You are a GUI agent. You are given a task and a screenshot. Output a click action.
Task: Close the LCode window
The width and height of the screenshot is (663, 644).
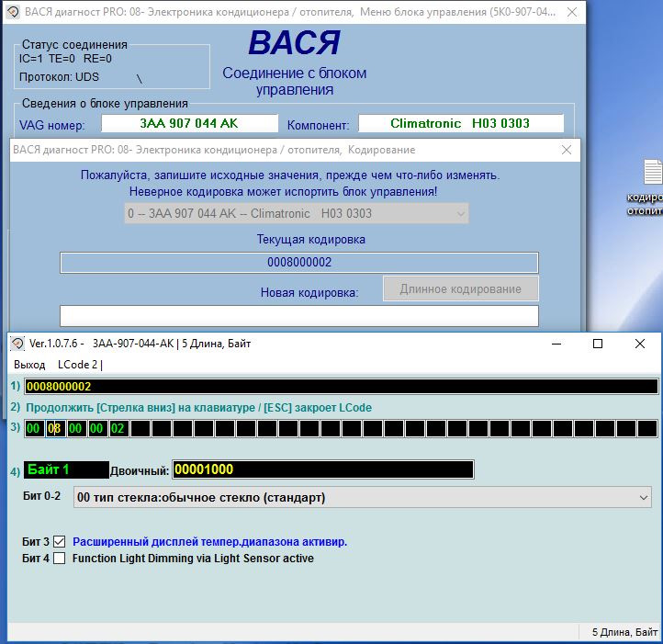point(640,344)
